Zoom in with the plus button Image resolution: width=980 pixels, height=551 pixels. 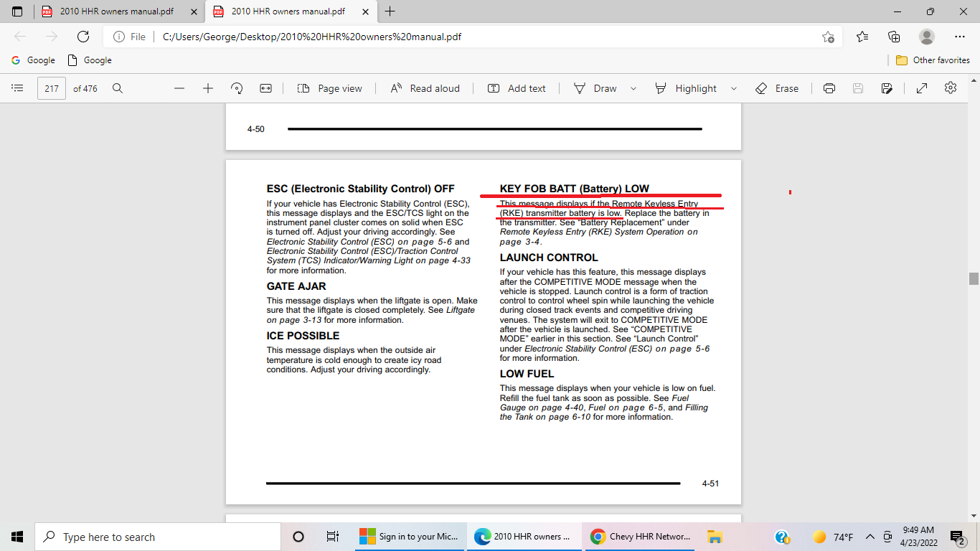(x=208, y=88)
